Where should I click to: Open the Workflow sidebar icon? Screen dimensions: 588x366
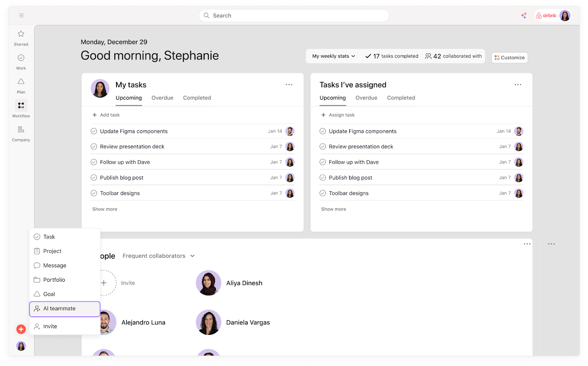coord(21,106)
